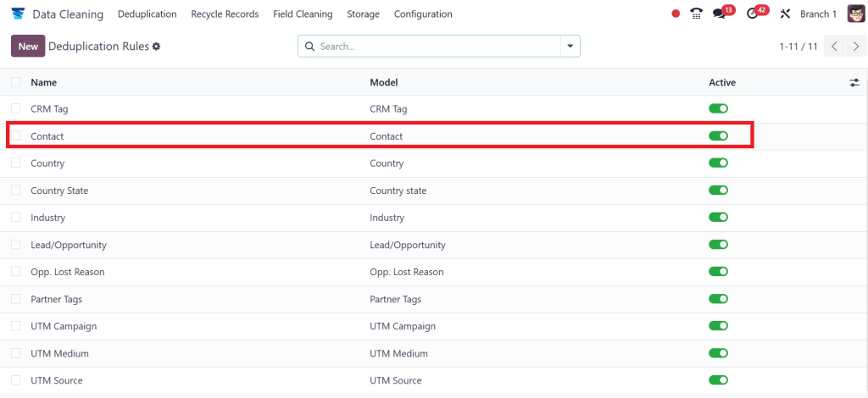
Task: Open the Branch 1 company switcher
Action: point(818,14)
